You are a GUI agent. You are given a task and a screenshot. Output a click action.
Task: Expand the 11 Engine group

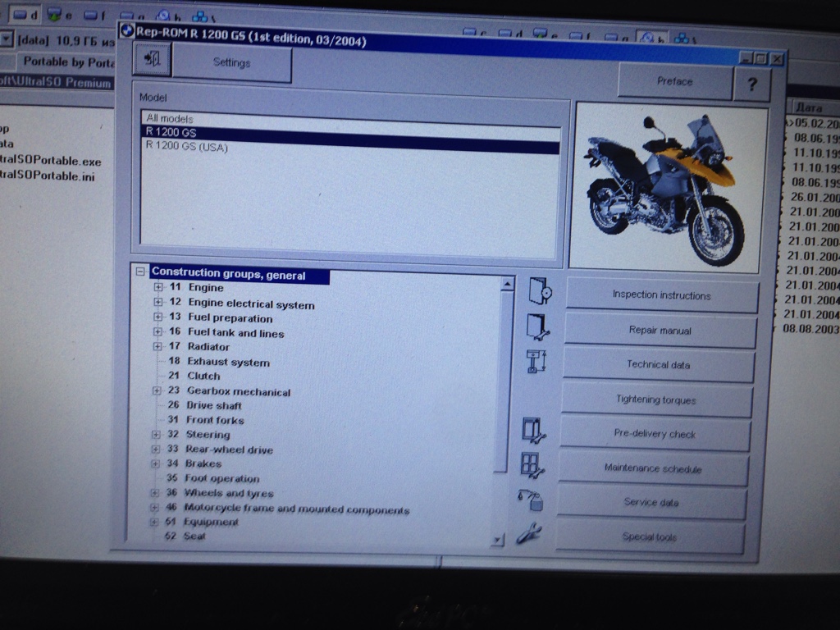(158, 287)
